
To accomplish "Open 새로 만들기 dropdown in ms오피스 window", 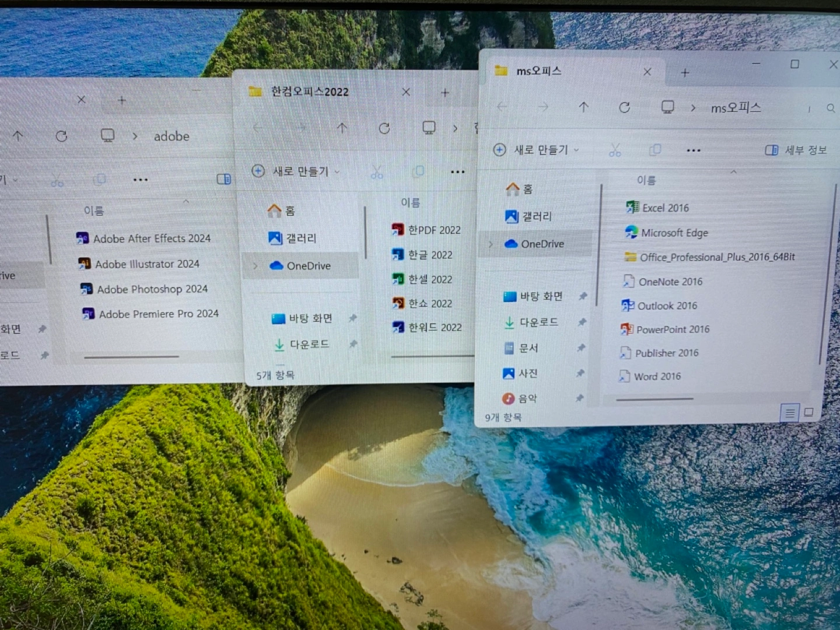I will (x=536, y=150).
